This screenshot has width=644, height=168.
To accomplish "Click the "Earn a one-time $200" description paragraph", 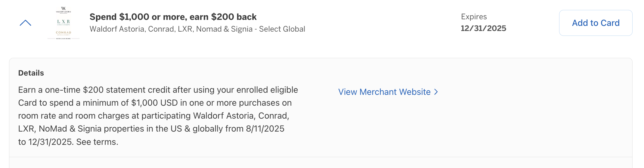I will [x=158, y=116].
